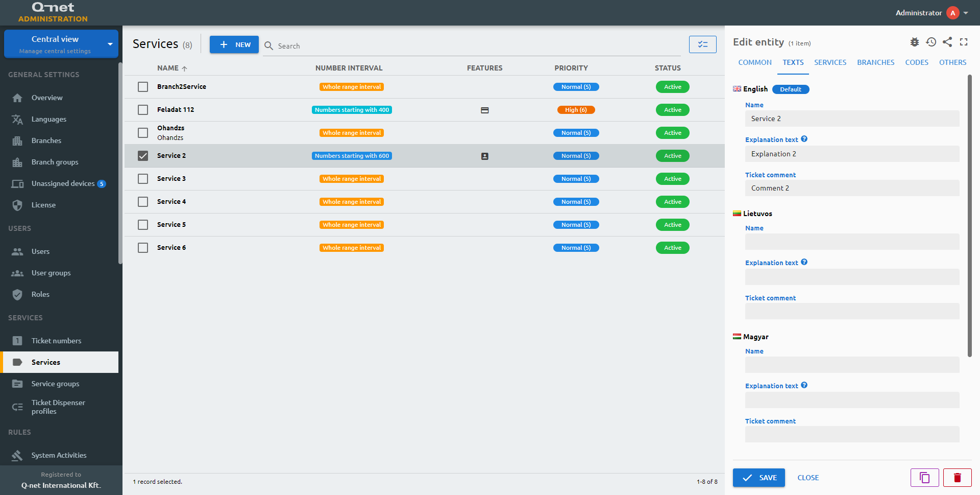
Task: Click the 'High (6)' priority badge
Action: click(576, 110)
